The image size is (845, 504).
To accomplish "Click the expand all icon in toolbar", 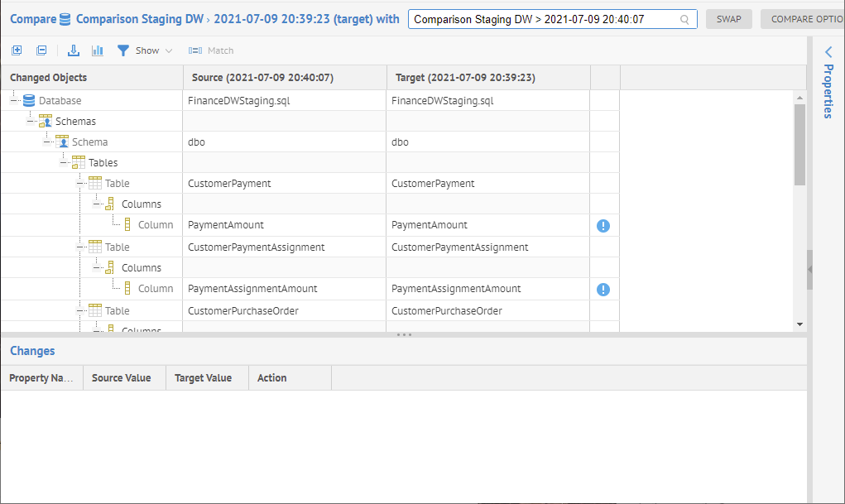I will (x=17, y=50).
